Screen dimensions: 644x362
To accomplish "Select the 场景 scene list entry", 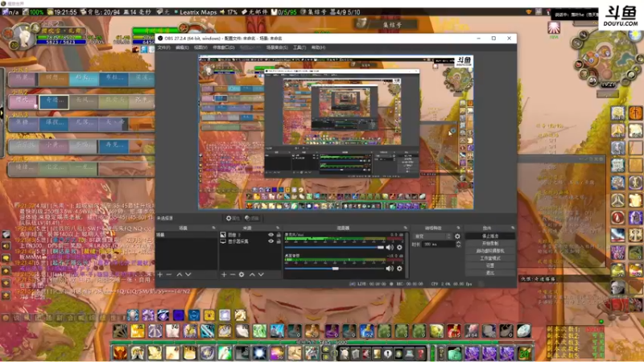I will tap(187, 235).
